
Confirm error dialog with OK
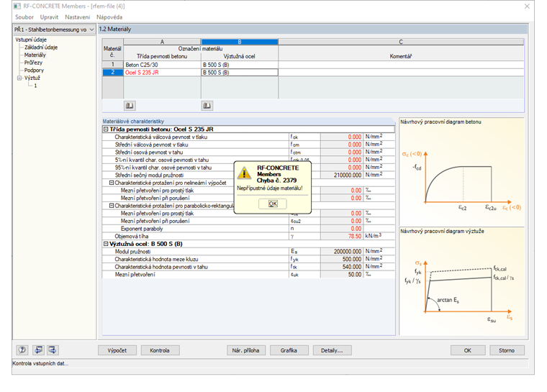tap(273, 204)
